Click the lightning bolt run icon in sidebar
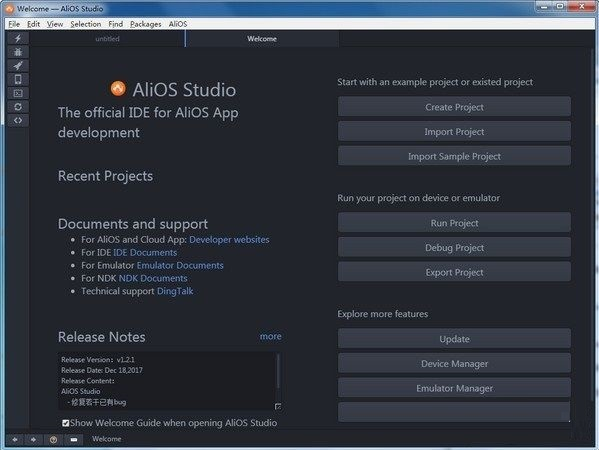Screen dimensions: 599x450 click(x=18, y=38)
